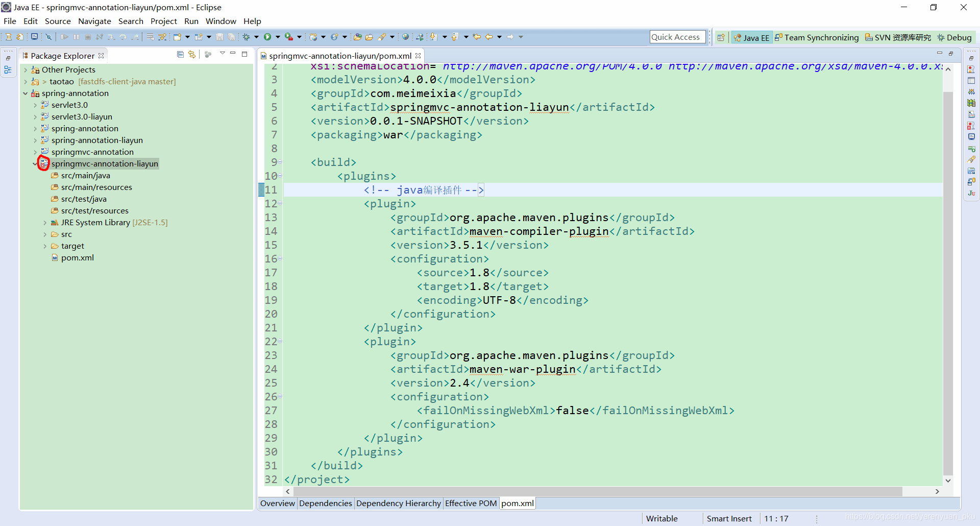Click the Previous Annotation arrow icon

pos(455,37)
